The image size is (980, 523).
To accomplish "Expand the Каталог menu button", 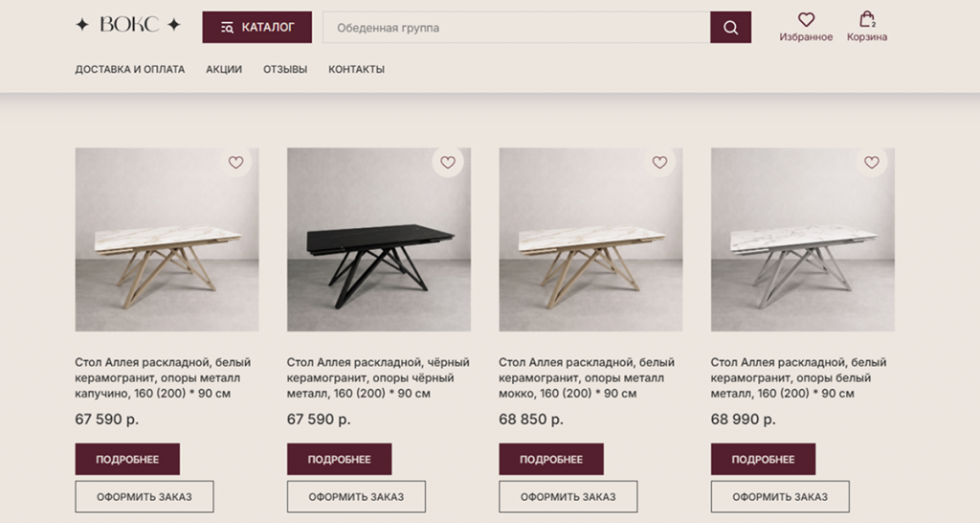I will click(x=257, y=28).
